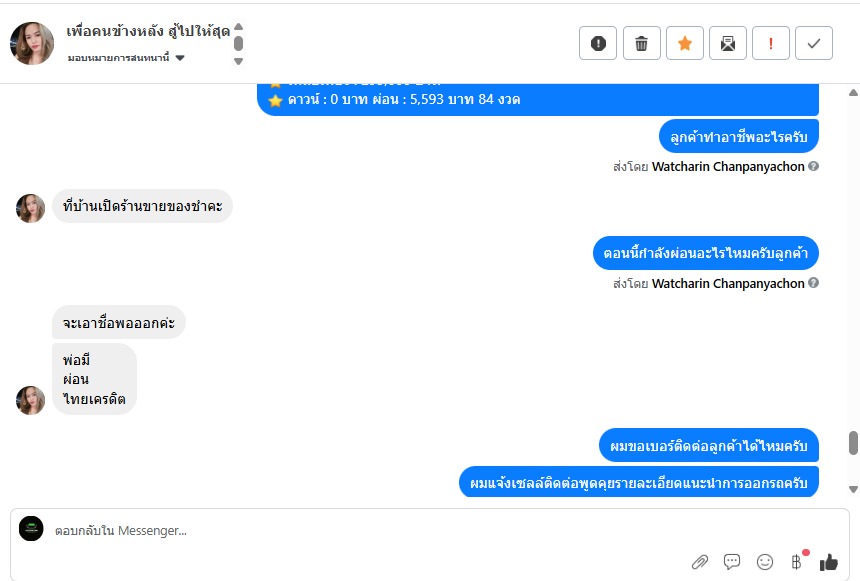
Task: Delete conversation using the trash icon
Action: [641, 43]
